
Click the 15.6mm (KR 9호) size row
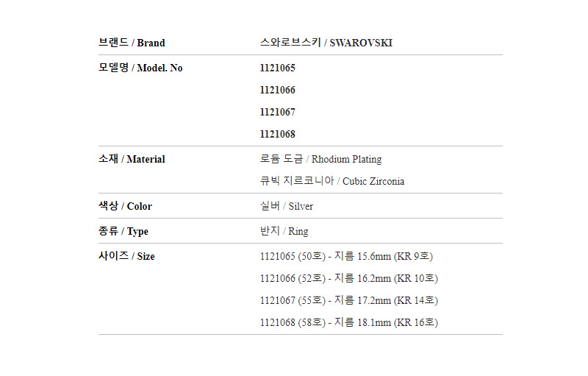346,256
